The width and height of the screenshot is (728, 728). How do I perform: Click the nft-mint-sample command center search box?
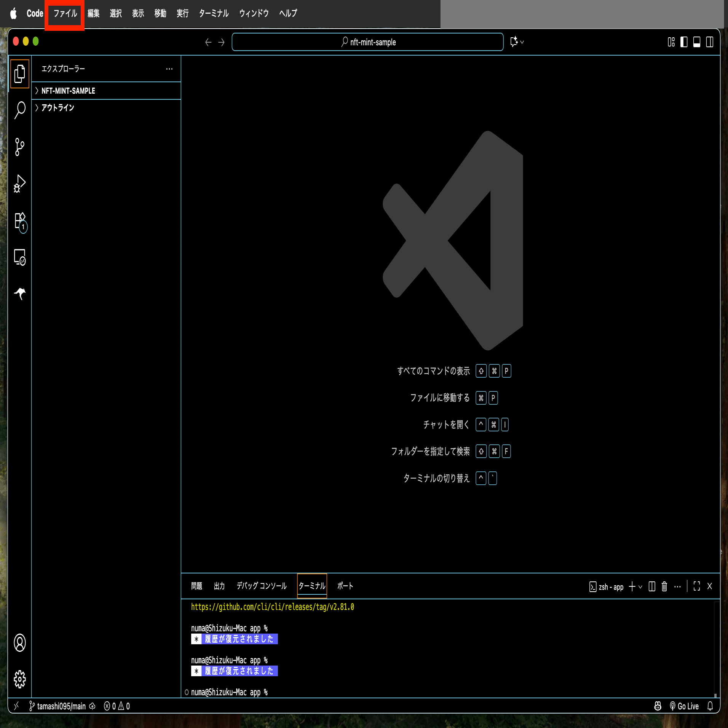(367, 42)
